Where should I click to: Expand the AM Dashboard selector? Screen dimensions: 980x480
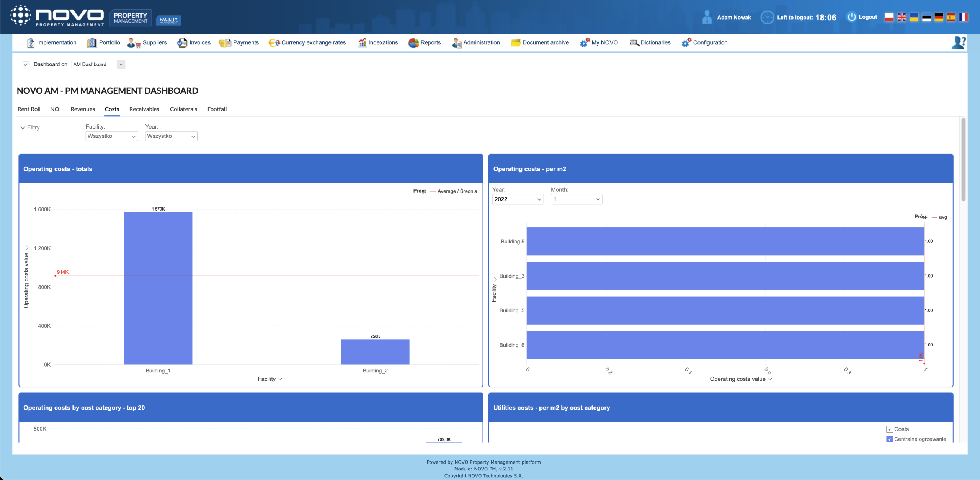point(121,64)
